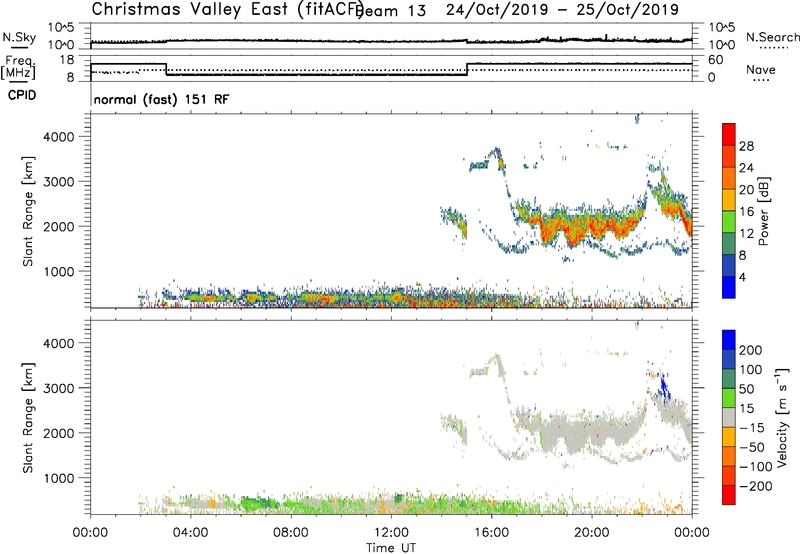Viewport: 800px width, 554px height.
Task: Click the '-100' tick on the velocity colorbar
Action: 756,466
